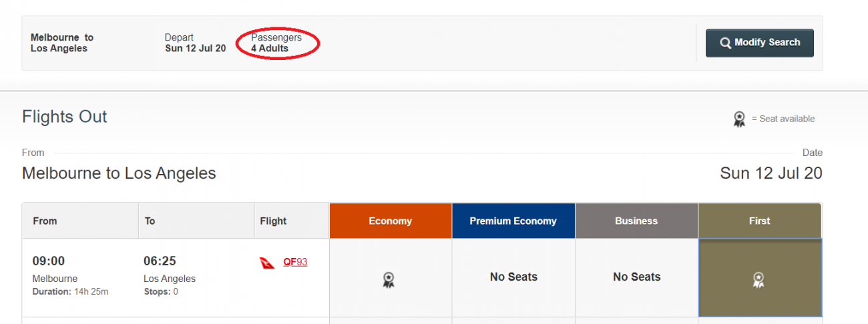Click the Flights Out heading
Image resolution: width=868 pixels, height=324 pixels.
(x=65, y=117)
